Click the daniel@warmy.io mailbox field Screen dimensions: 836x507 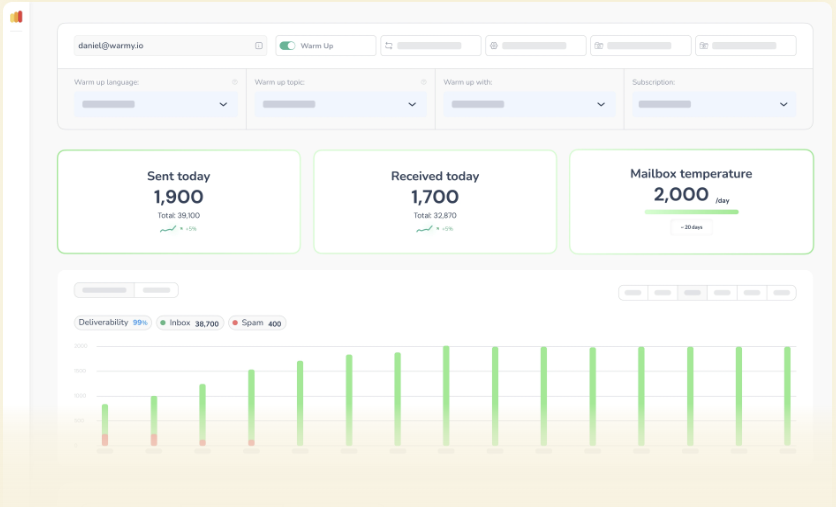tap(170, 46)
